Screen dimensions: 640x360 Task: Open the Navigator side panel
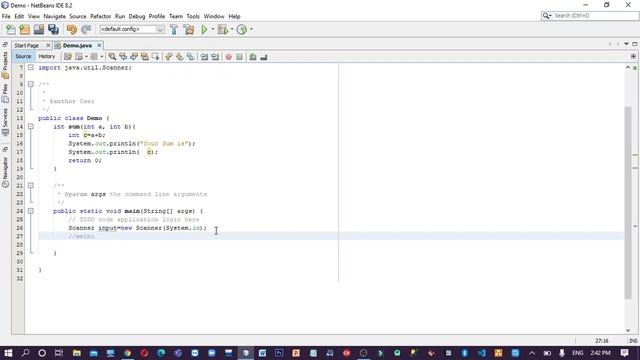[x=5, y=171]
